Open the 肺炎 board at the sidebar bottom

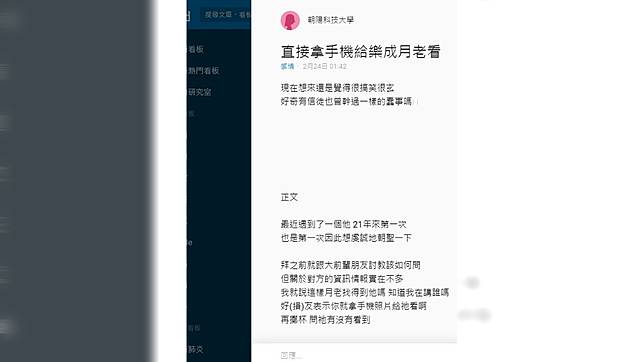click(x=196, y=349)
